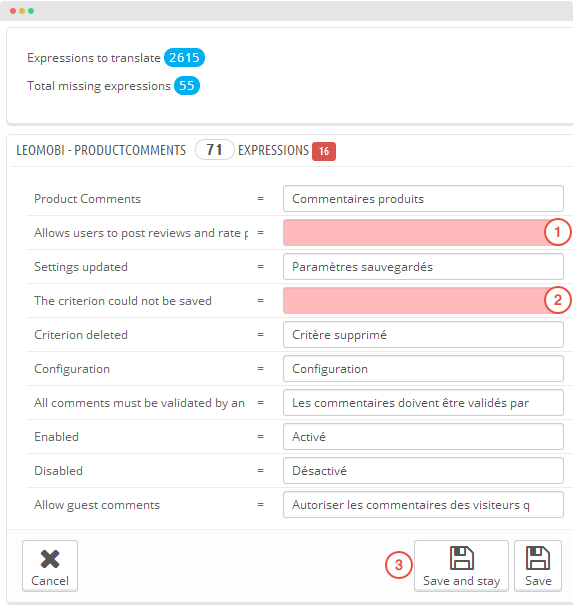Image resolution: width=573 pixels, height=611 pixels.
Task: Click the 55 missing expressions badge
Action: click(187, 86)
